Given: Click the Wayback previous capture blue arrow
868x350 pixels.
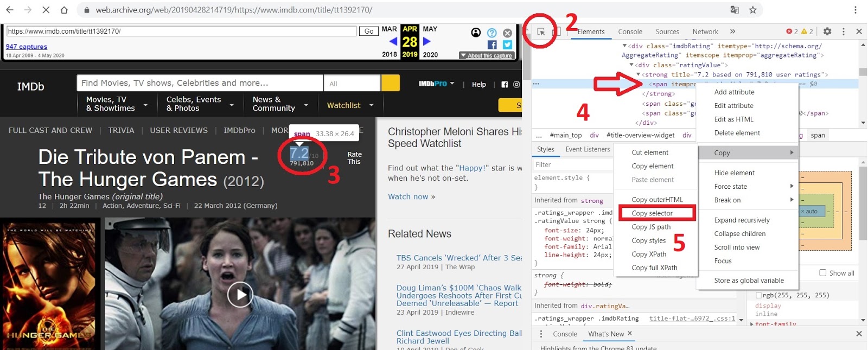Looking at the screenshot, I should (393, 41).
